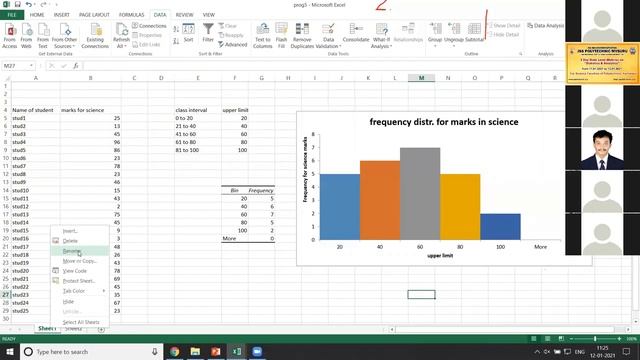Click the Name Box showing M27
Screen dimensions: 640x360
18,66
